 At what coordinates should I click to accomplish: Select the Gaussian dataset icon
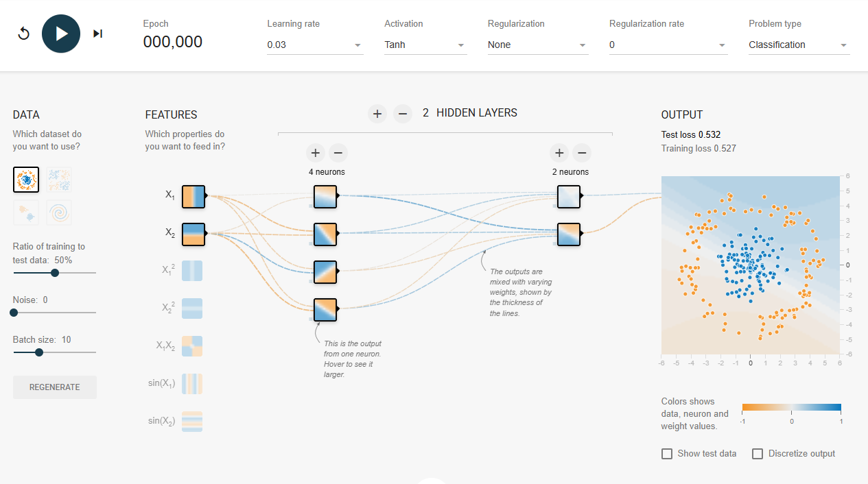tap(26, 213)
